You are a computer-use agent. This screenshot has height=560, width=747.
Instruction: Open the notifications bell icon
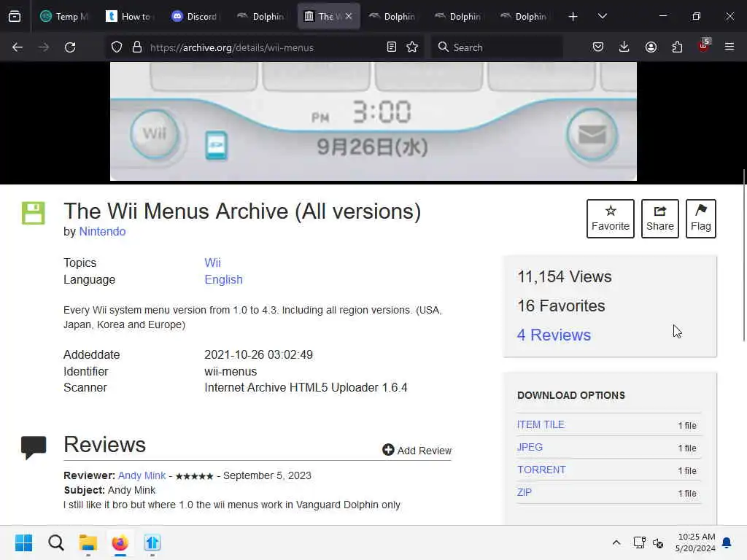point(727,542)
